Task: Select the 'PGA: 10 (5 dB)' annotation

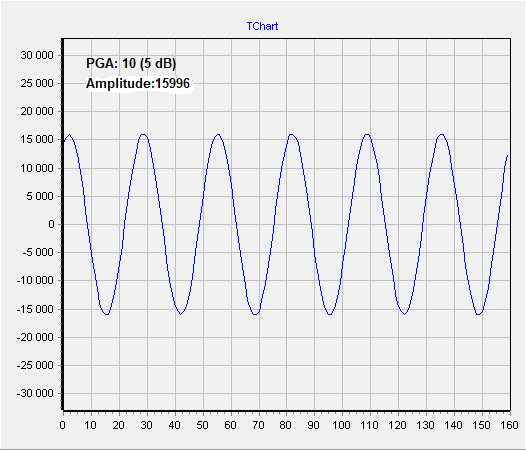Action: [131, 63]
